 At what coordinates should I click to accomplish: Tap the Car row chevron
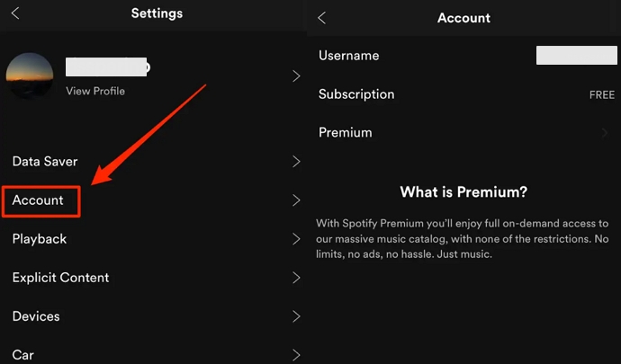pyautogui.click(x=296, y=355)
